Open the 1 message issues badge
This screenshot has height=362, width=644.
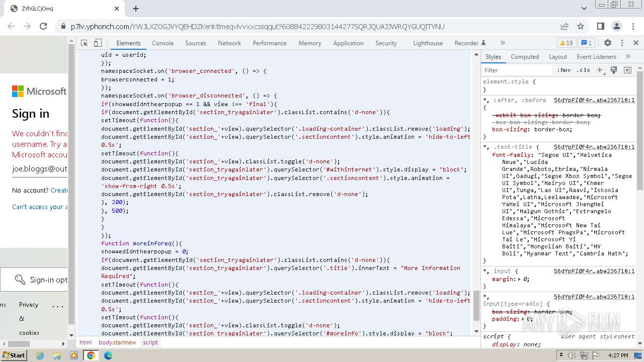[586, 43]
